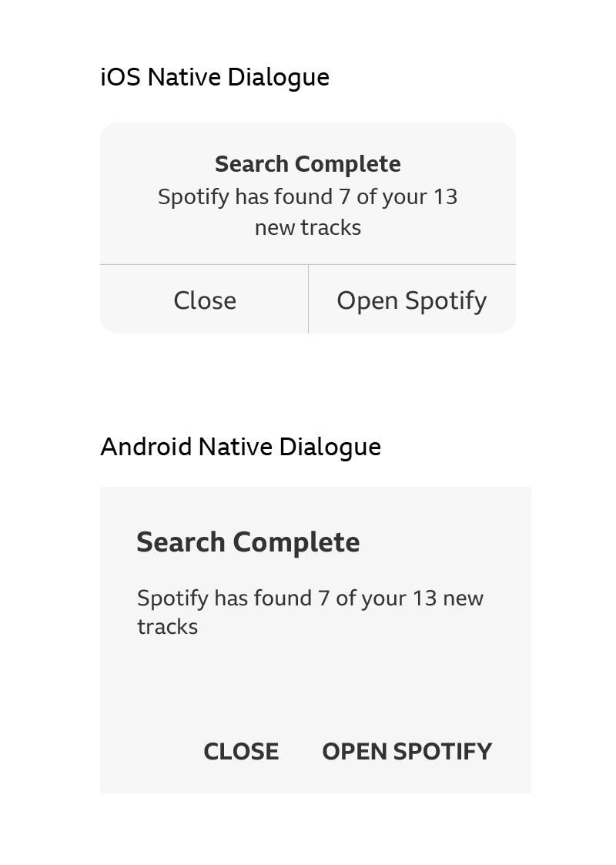Viewport: 616px width, 865px height.
Task: Tap Open Spotify in the iOS dialogue
Action: pyautogui.click(x=411, y=300)
